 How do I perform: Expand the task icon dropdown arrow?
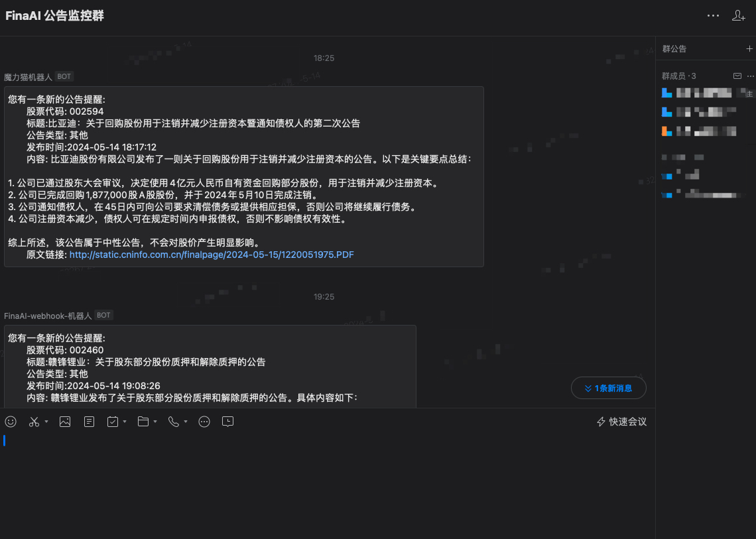(x=125, y=422)
